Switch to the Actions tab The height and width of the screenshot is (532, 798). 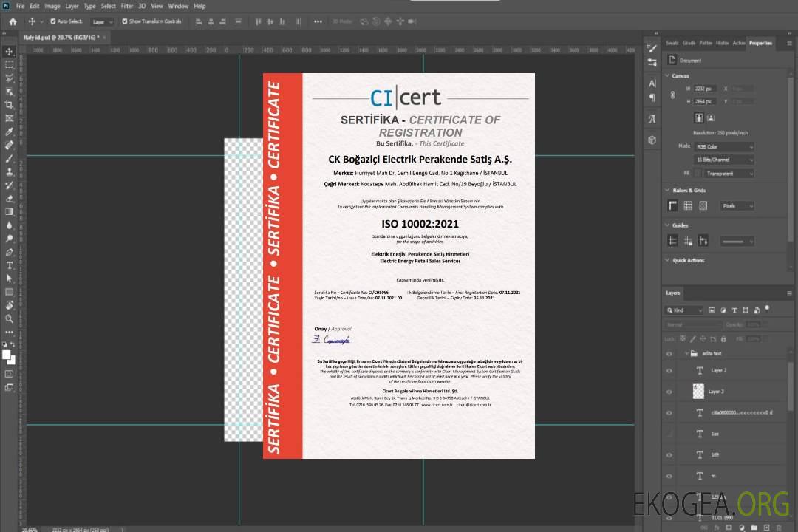[x=738, y=43]
